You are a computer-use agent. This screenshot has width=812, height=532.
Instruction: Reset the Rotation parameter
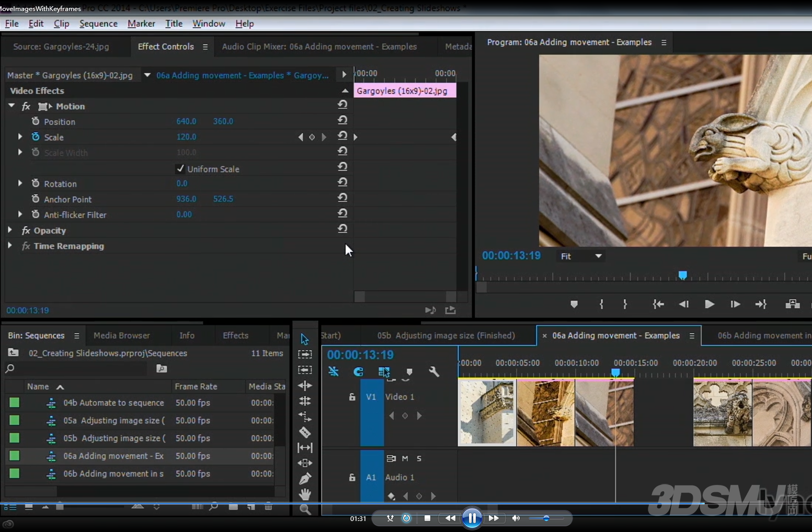click(x=342, y=182)
